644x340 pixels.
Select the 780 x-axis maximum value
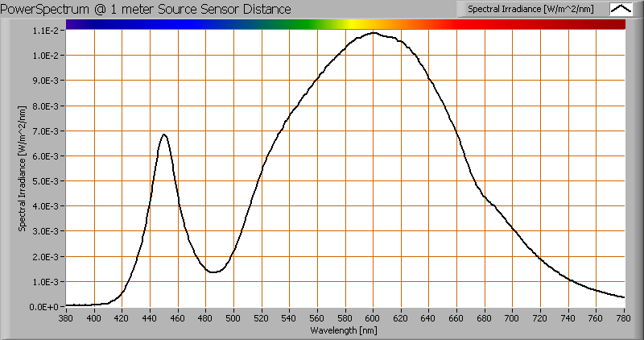click(x=624, y=318)
